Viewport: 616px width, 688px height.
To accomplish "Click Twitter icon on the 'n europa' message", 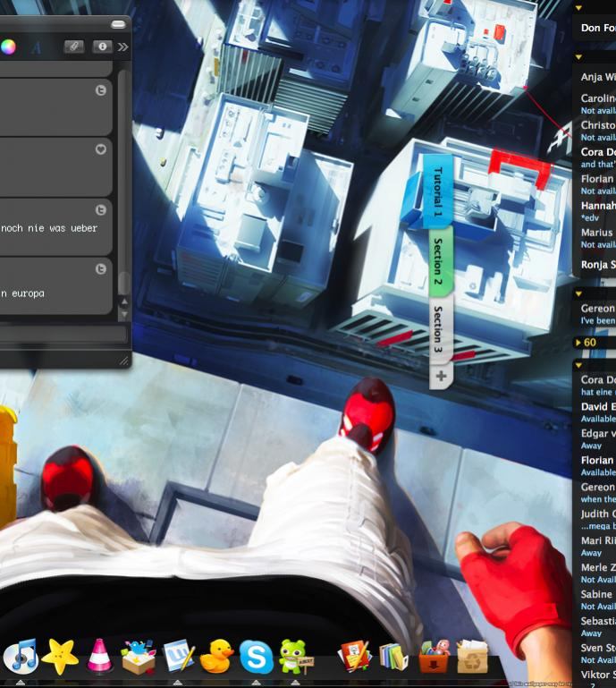I will pyautogui.click(x=101, y=269).
